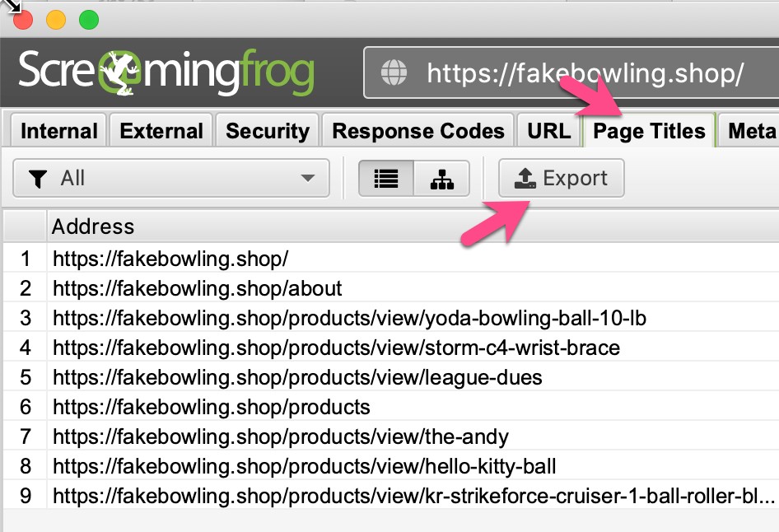Open the Internal tab
The height and width of the screenshot is (532, 779).
tap(58, 131)
